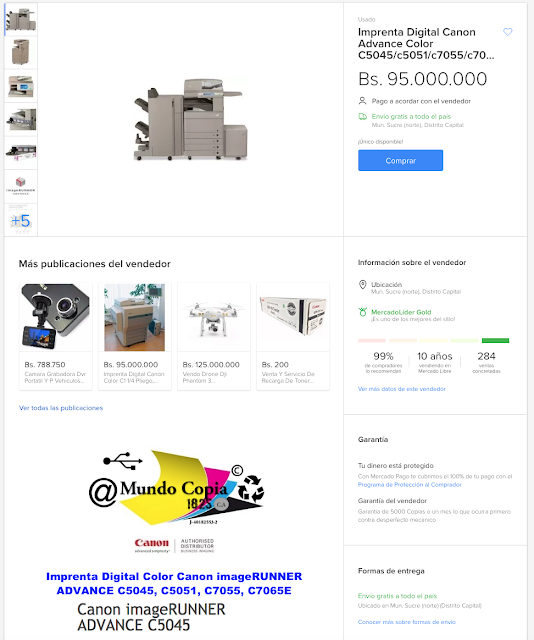This screenshot has height=640, width=534.
Task: Click the green seller reputation bar segment
Action: pos(495,340)
